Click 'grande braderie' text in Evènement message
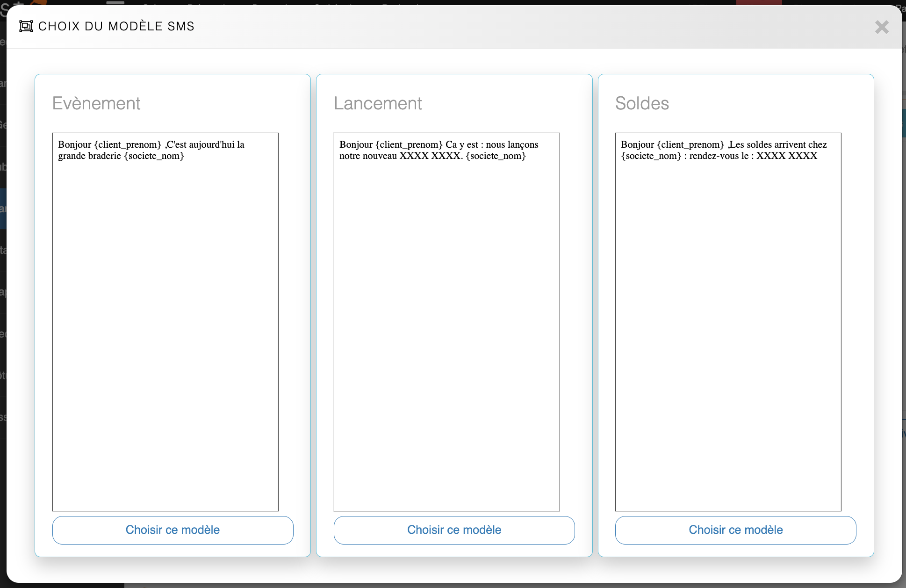906x588 pixels. pos(89,156)
